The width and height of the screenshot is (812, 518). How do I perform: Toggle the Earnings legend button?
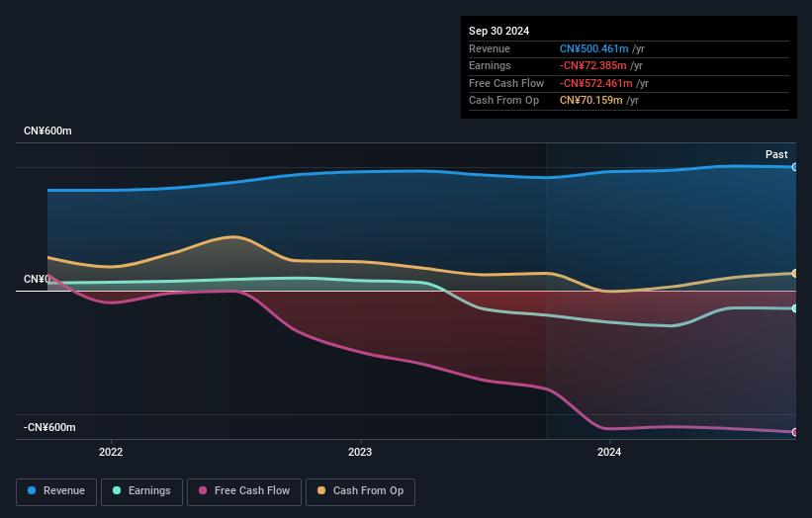141,491
